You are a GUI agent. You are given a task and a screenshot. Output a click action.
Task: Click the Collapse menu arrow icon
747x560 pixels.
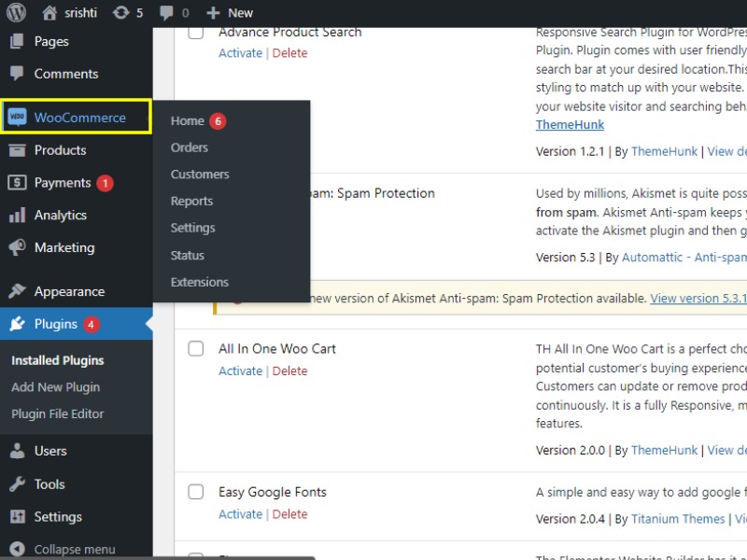17,549
